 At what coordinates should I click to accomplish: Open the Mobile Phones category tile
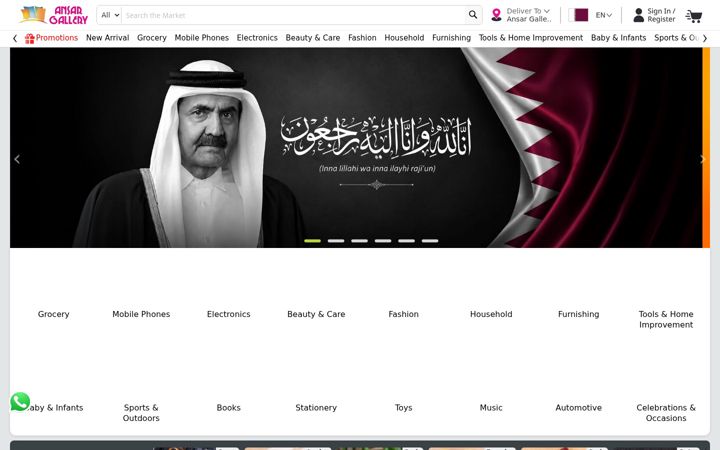pyautogui.click(x=141, y=314)
